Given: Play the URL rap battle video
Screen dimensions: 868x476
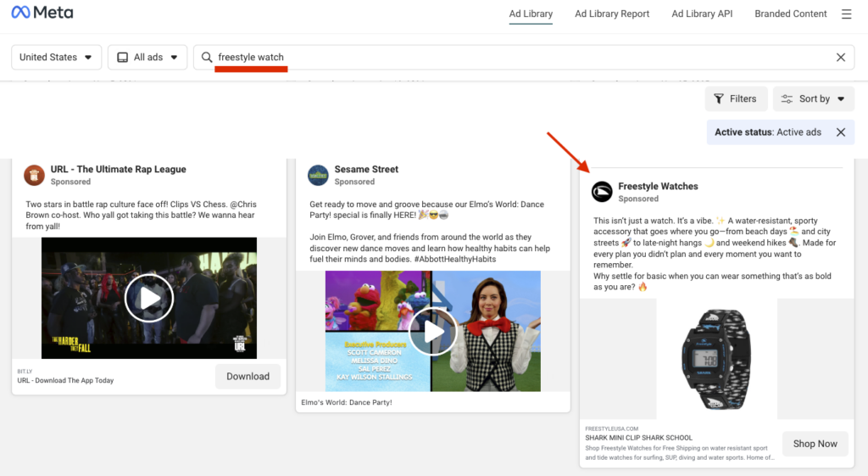Looking at the screenshot, I should pyautogui.click(x=149, y=298).
